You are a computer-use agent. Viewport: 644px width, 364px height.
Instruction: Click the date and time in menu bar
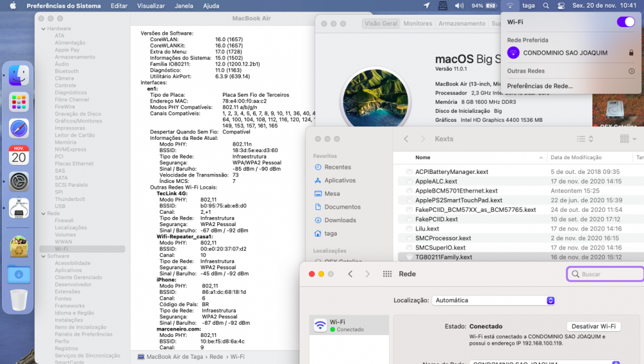tap(604, 6)
